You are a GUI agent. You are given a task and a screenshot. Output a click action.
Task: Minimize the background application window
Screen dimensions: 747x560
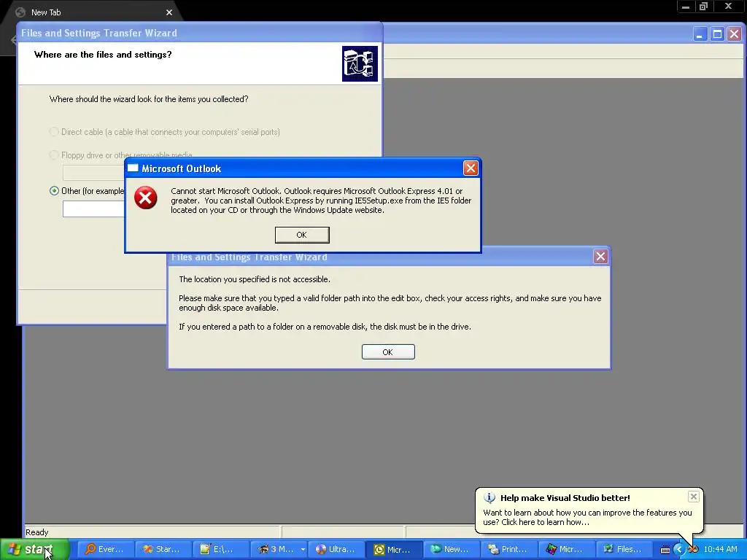pos(700,34)
